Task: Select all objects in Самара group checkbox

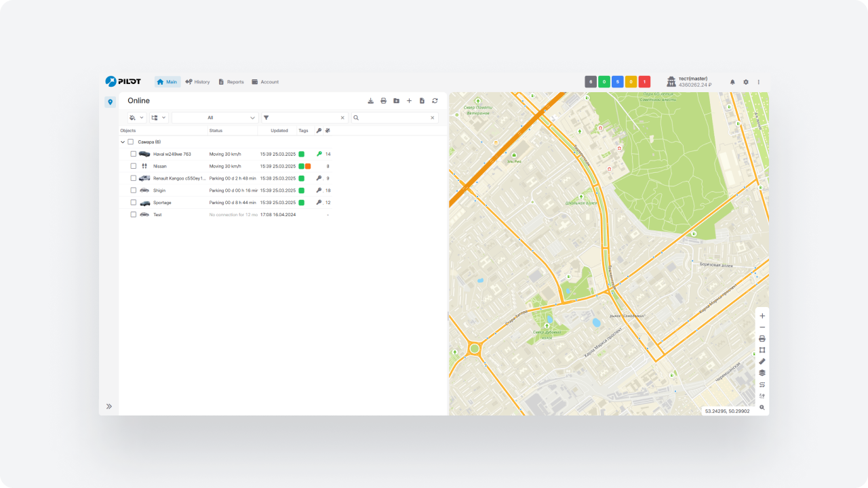Action: click(x=131, y=142)
